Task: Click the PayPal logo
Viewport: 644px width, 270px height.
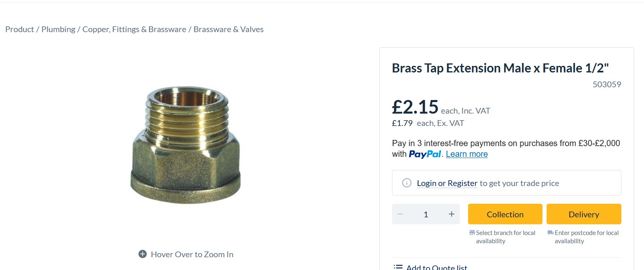Action: [x=425, y=154]
